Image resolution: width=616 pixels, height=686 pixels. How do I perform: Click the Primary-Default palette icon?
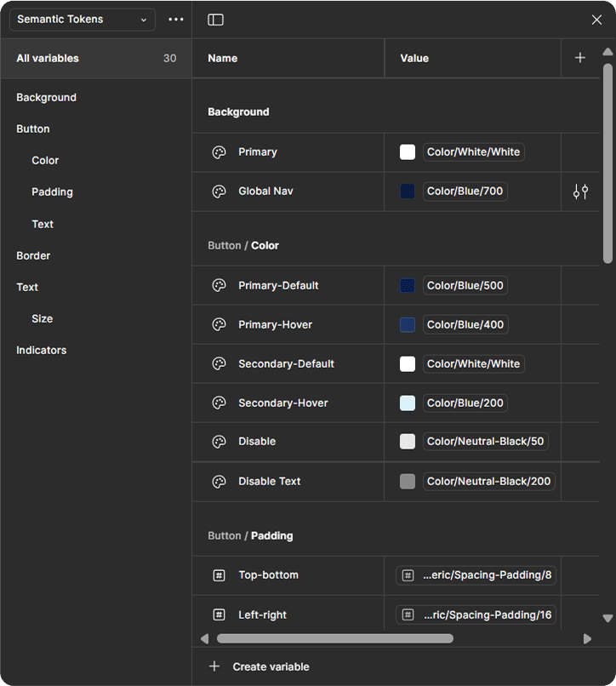click(x=219, y=286)
